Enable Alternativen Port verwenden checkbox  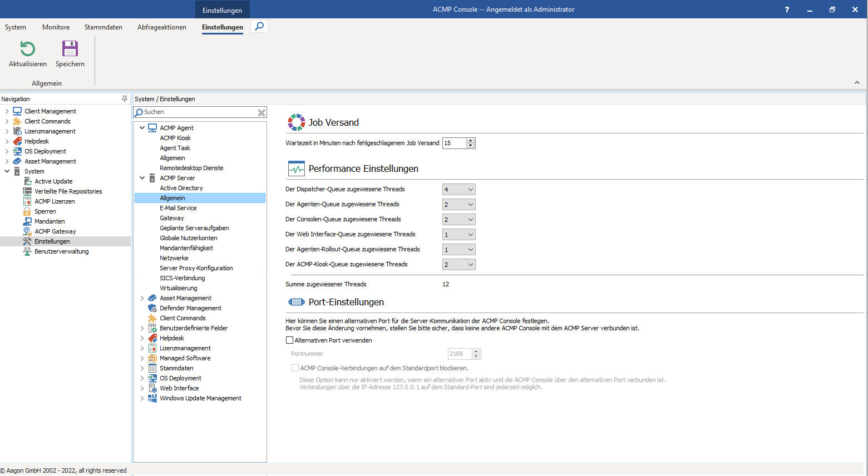pos(289,340)
